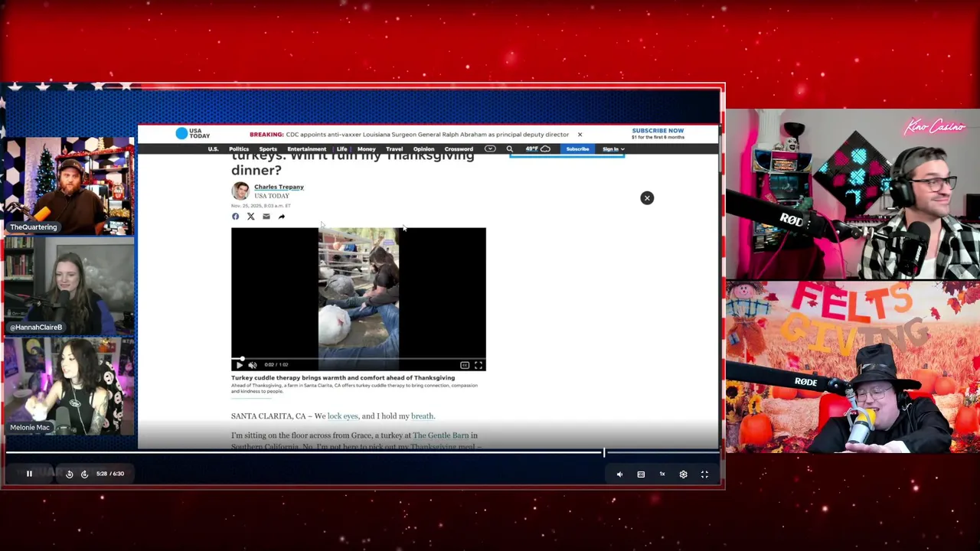Select the Melonie Mac webcam feed
Image resolution: width=980 pixels, height=551 pixels.
pos(69,386)
